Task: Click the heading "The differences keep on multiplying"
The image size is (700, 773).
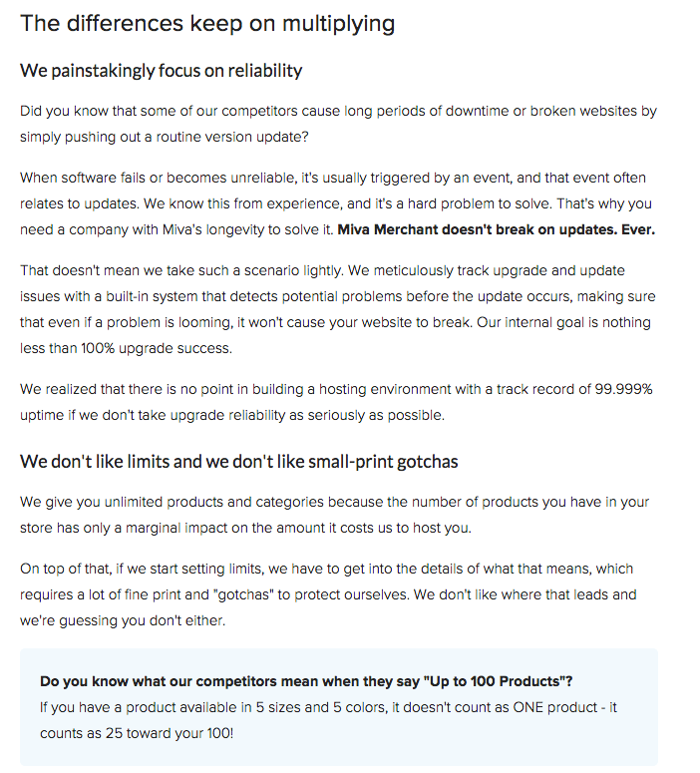Action: tap(207, 23)
